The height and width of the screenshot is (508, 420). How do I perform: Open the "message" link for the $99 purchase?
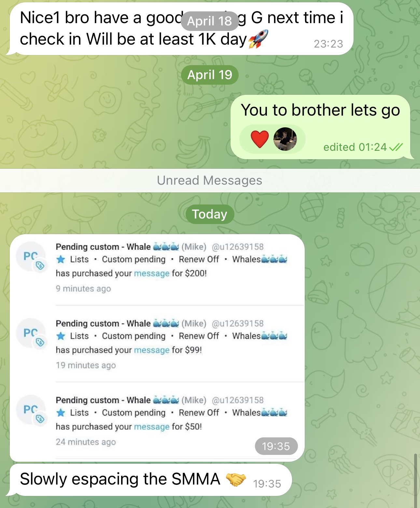tap(152, 350)
